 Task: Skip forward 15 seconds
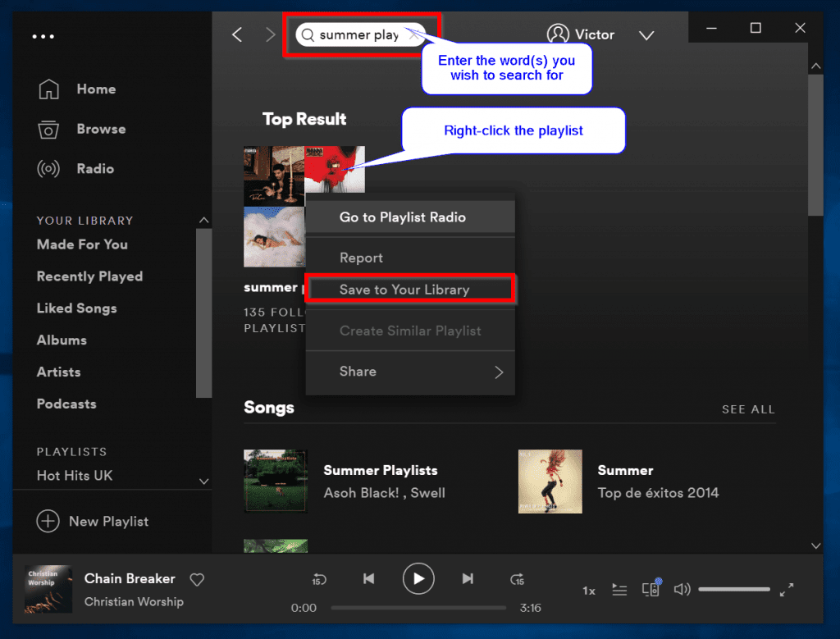click(x=517, y=579)
